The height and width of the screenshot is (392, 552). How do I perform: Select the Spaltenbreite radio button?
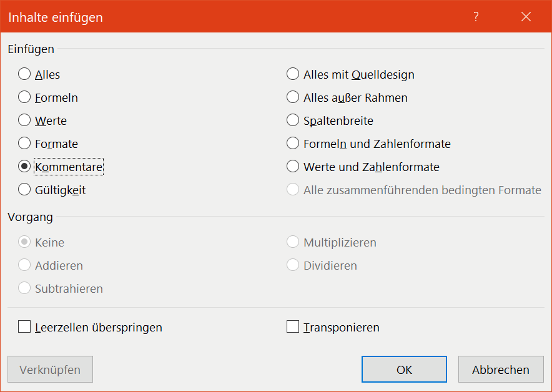(293, 120)
